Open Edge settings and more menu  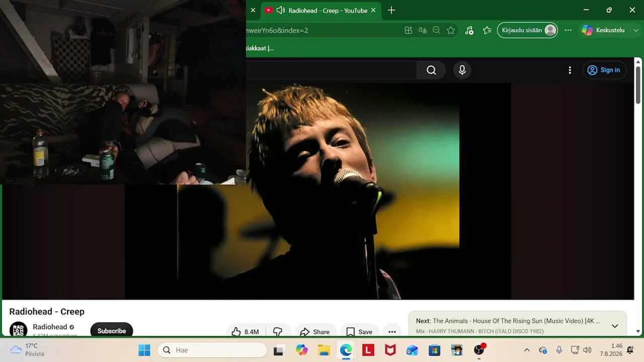568,30
